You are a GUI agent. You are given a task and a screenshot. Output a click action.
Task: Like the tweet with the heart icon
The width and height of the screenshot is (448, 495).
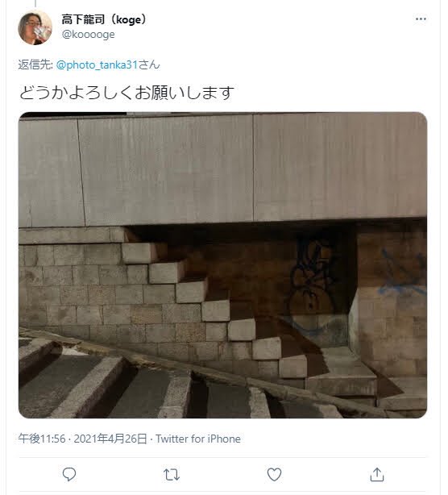[274, 475]
